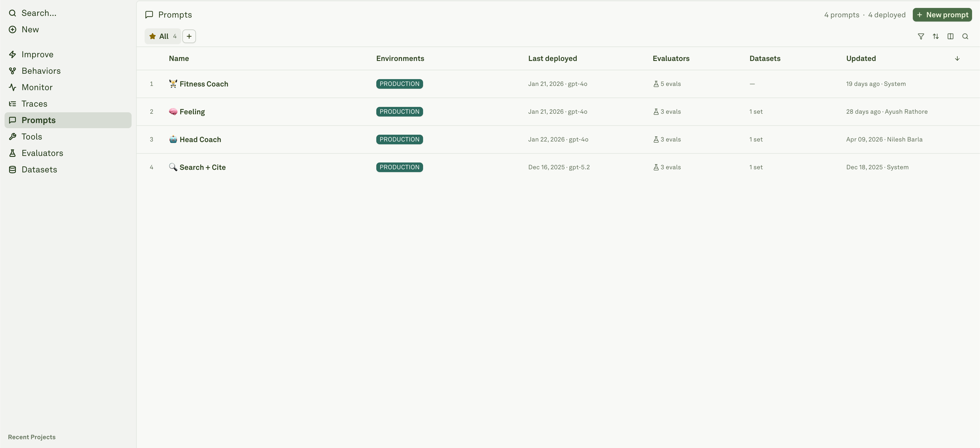Open the Behaviors sidebar item
The height and width of the screenshot is (448, 980).
click(68, 71)
